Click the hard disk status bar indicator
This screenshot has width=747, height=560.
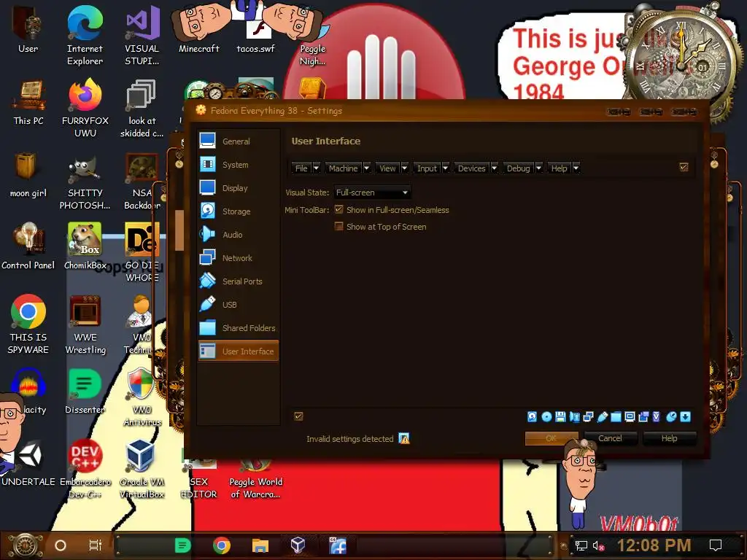coord(532,417)
